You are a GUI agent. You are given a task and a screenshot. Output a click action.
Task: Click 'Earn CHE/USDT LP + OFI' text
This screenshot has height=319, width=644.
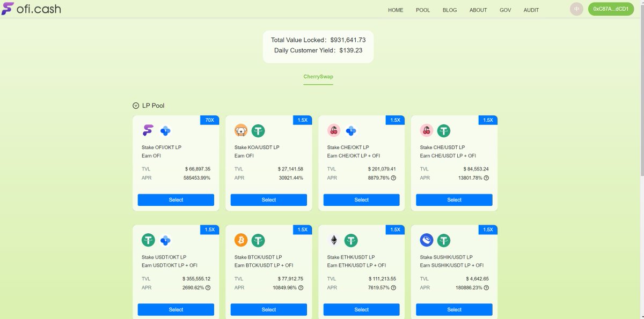[x=448, y=156]
